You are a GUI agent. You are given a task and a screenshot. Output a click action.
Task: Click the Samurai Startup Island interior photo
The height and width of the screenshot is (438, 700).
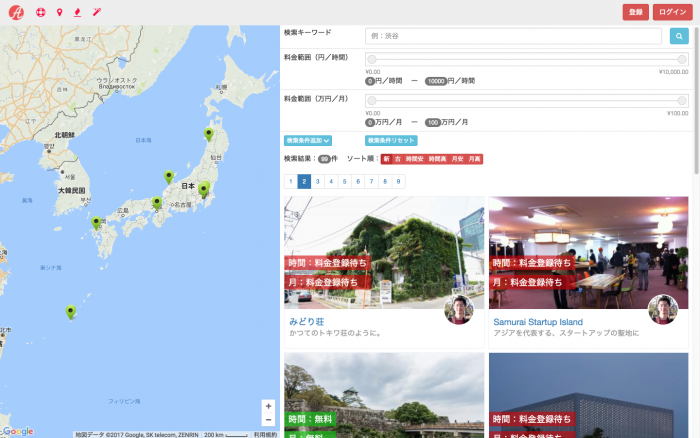tap(588, 253)
